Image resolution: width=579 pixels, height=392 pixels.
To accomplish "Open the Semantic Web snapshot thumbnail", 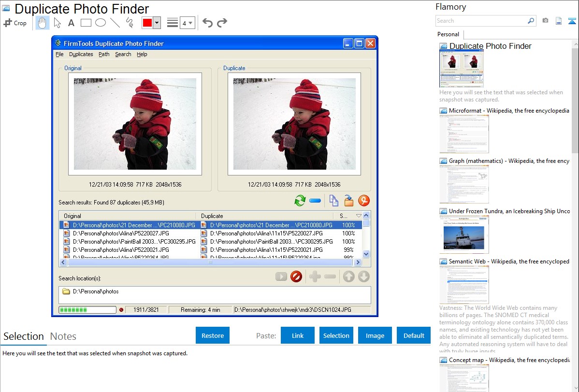I will 464,284.
